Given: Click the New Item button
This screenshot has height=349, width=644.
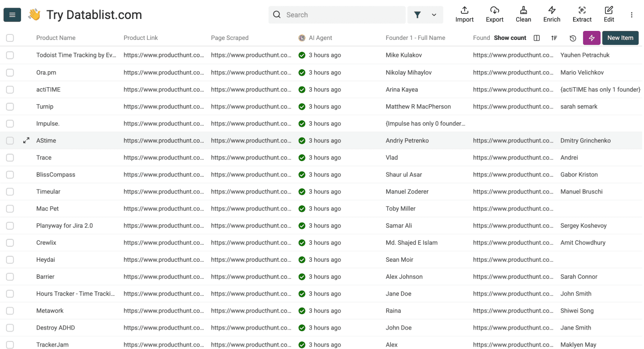Looking at the screenshot, I should [x=620, y=38].
